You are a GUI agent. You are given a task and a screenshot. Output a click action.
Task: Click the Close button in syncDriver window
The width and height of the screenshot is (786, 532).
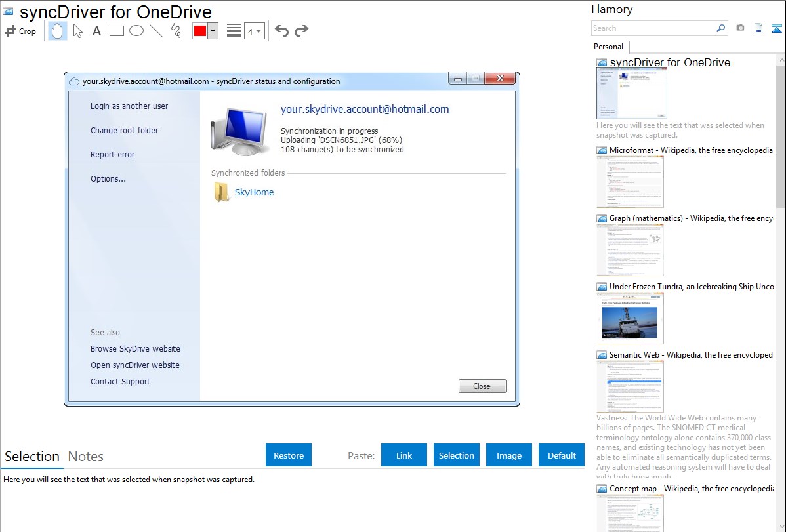pyautogui.click(x=482, y=386)
